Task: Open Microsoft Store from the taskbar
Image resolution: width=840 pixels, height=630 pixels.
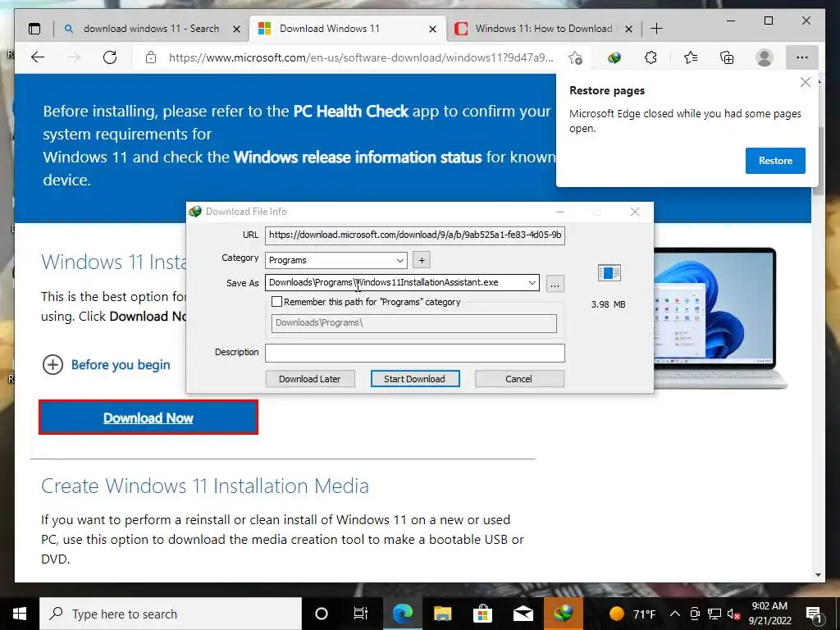Action: [482, 614]
